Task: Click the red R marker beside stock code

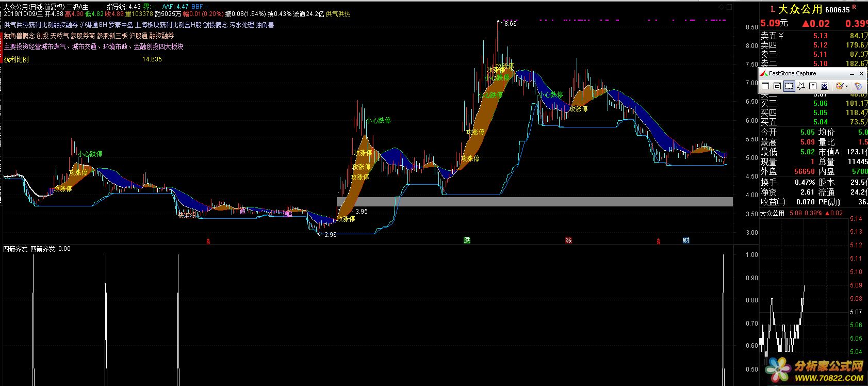Action: (x=854, y=7)
